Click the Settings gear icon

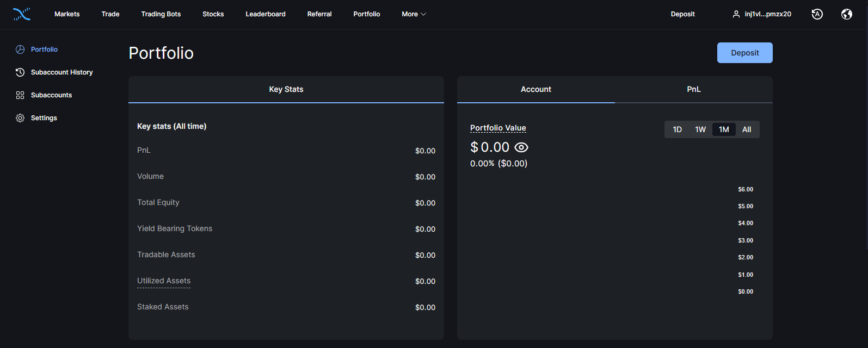point(20,118)
